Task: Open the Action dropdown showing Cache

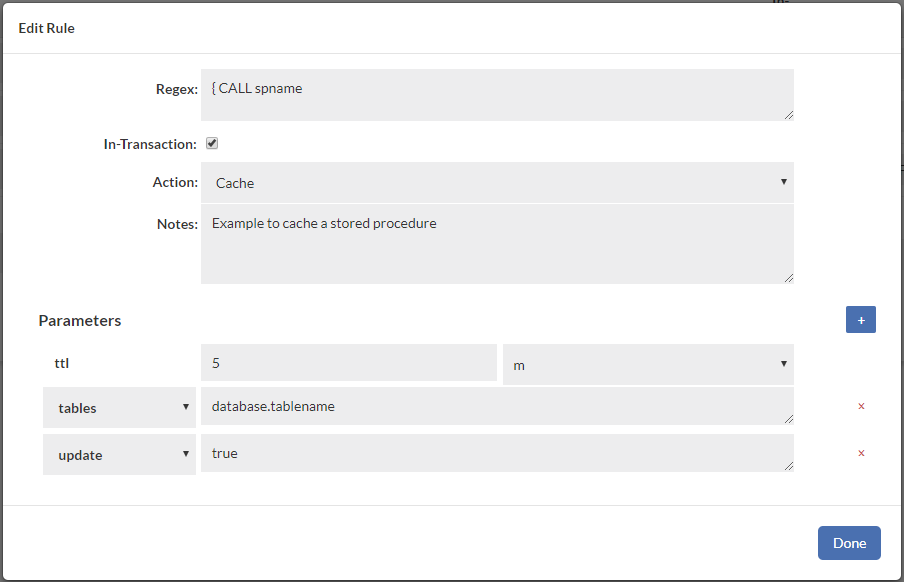Action: tap(497, 183)
